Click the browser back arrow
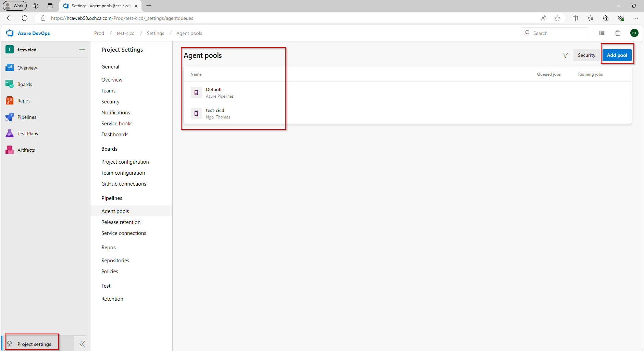Screen dimensions: 644x351 tap(10, 18)
